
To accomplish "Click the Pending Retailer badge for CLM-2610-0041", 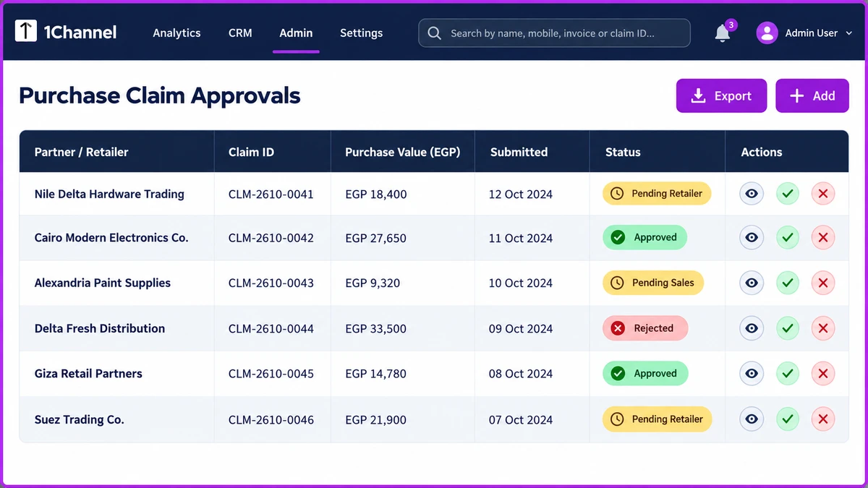I will 657,194.
